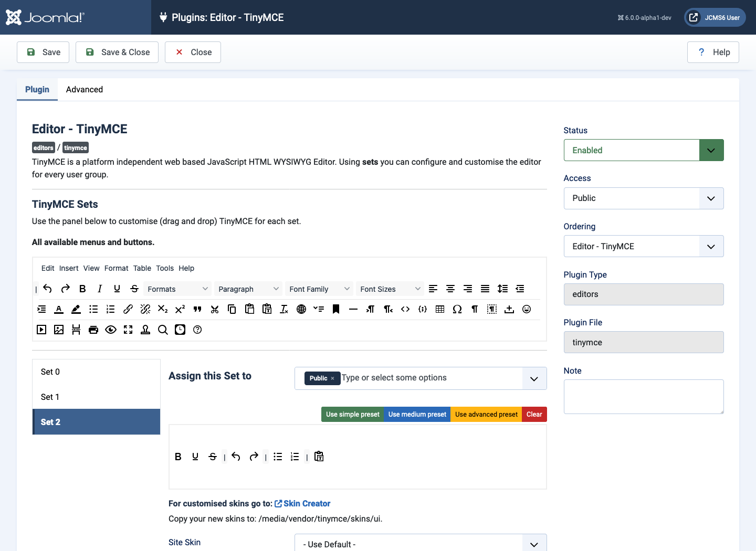Remove the Public tag from Assign this Set
Viewport: 756px width, 551px height.
click(332, 378)
